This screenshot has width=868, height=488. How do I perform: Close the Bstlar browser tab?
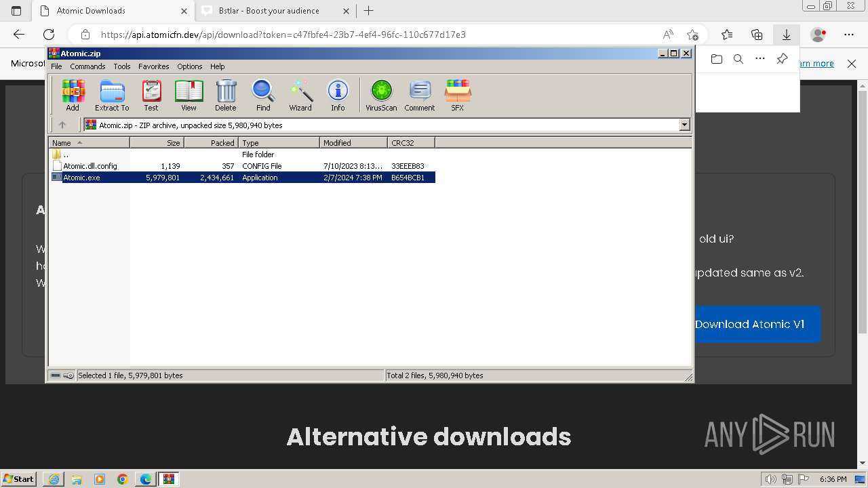pyautogui.click(x=347, y=11)
